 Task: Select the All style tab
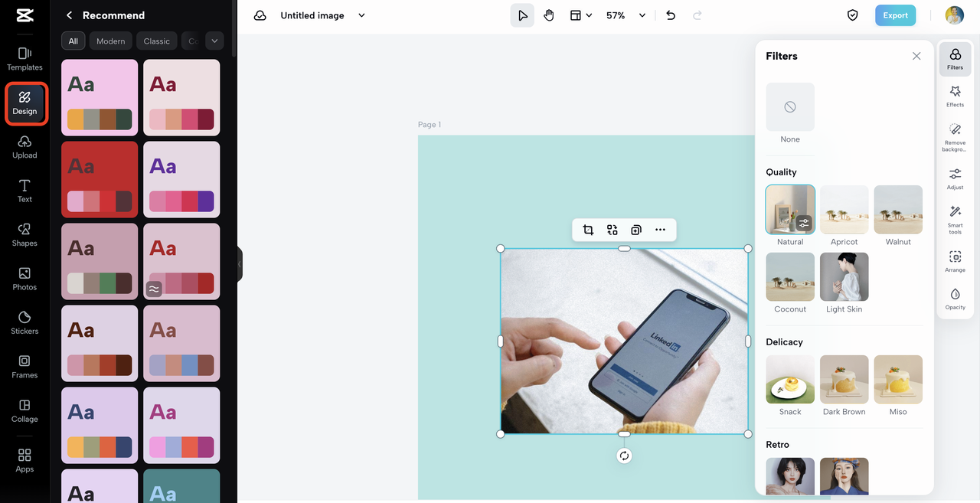[73, 41]
